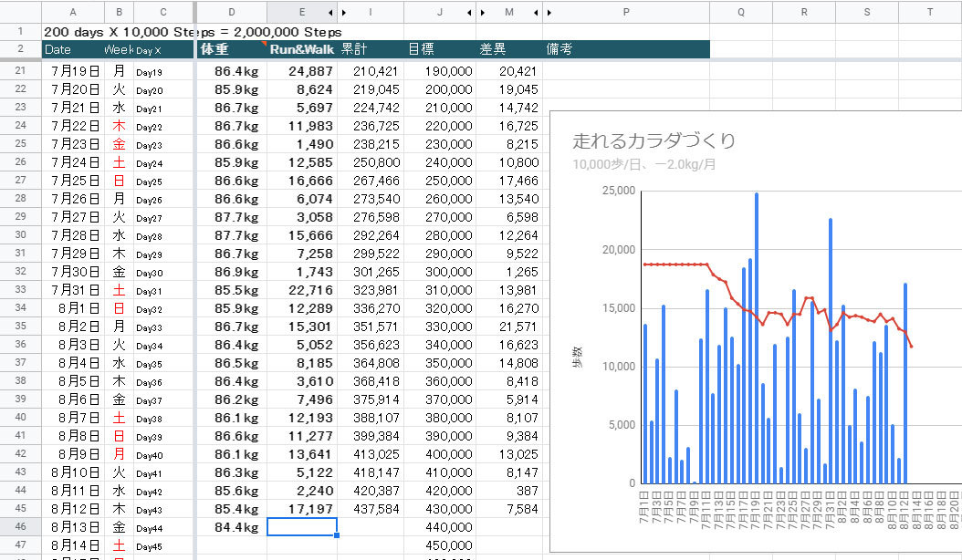Select the 'Day44' cell
Image resolution: width=962 pixels, height=560 pixels.
163,527
